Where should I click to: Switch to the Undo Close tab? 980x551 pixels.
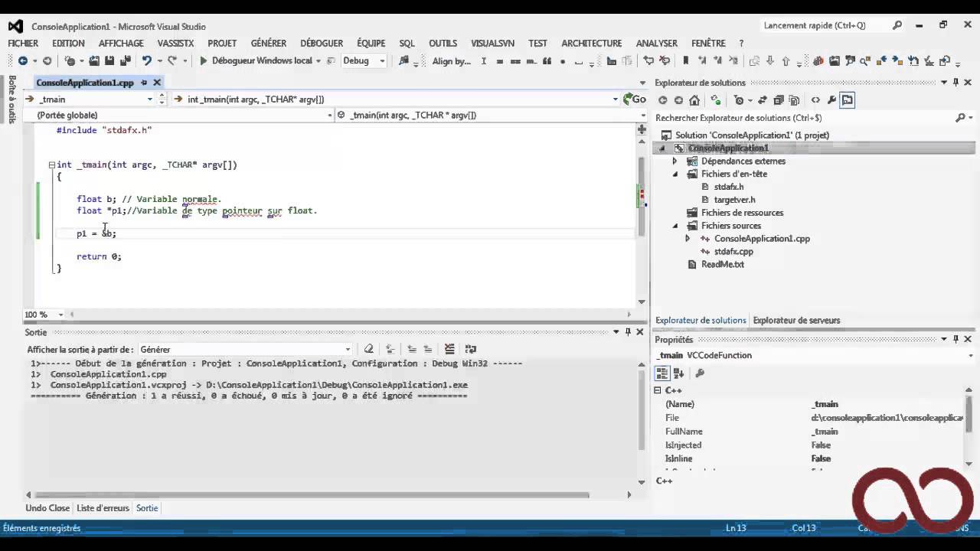47,508
